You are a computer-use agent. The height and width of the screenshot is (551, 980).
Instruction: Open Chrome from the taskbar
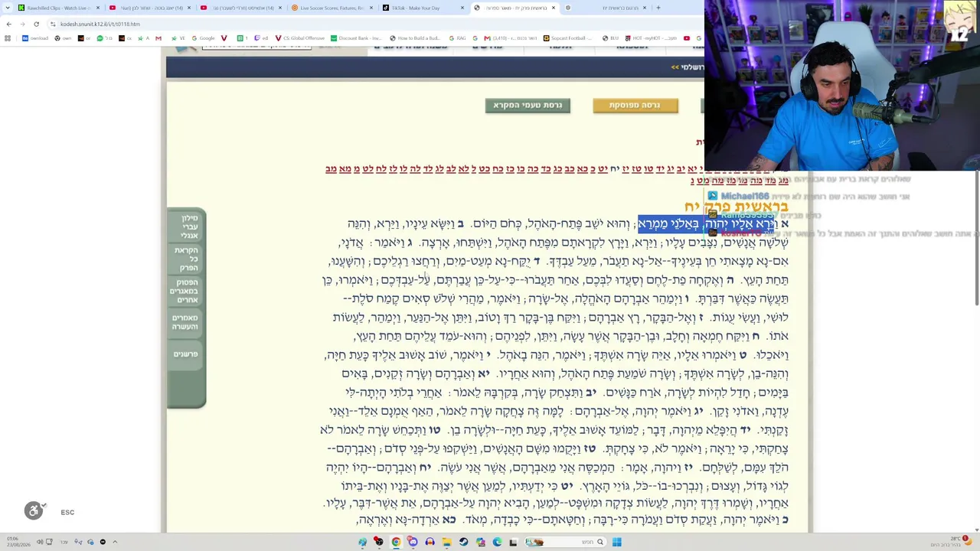[396, 542]
